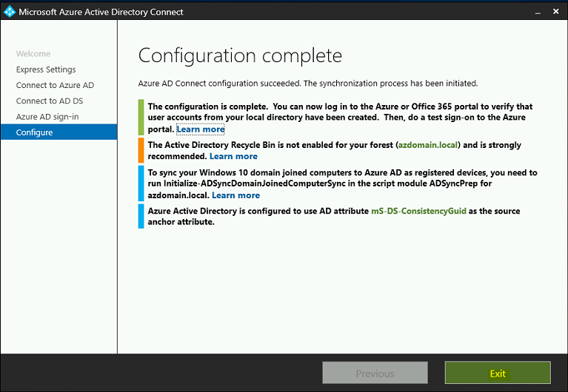Click the window title 'Microsoft Azure Active Directory Connect'
The height and width of the screenshot is (392, 568).
click(101, 12)
